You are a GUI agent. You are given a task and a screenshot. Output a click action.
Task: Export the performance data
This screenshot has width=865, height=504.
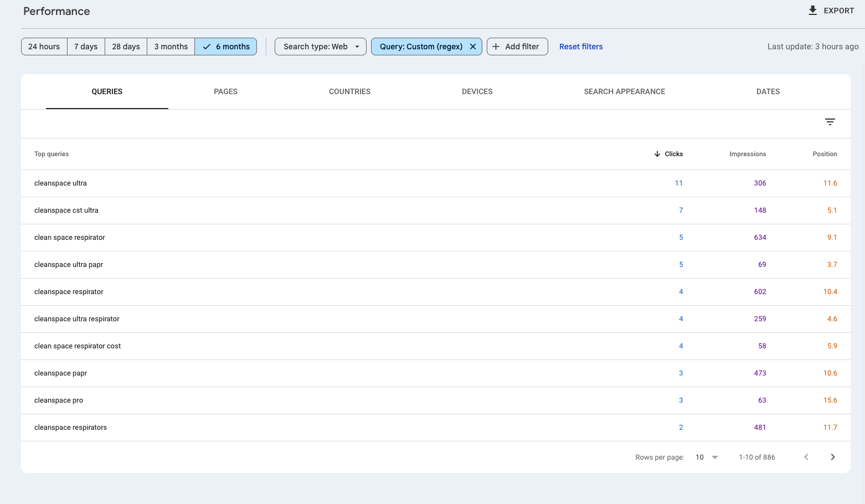[x=831, y=11]
